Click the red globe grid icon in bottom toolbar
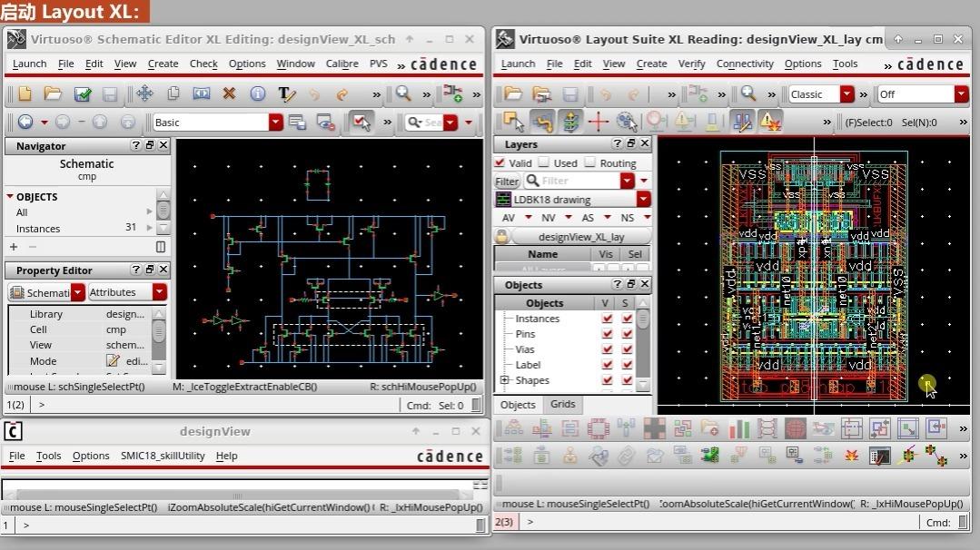Image resolution: width=980 pixels, height=550 pixels. click(795, 428)
